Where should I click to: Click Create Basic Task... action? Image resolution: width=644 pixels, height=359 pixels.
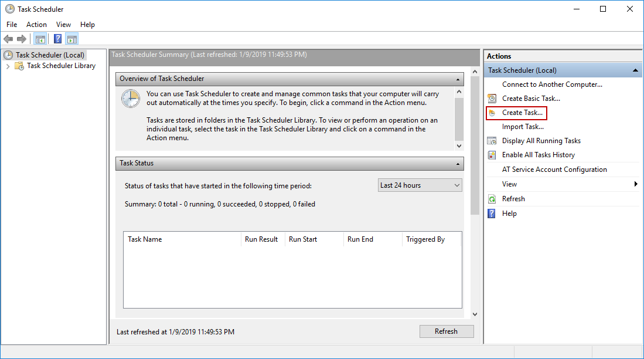coord(531,99)
